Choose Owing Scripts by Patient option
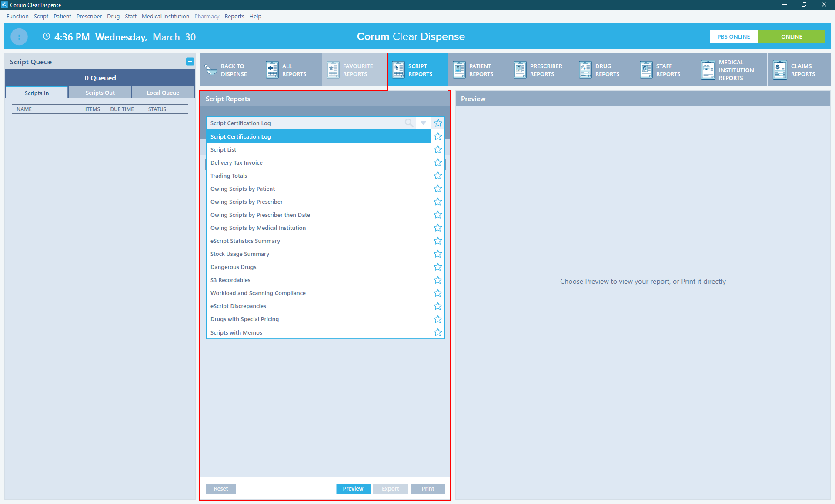Screen dimensions: 835x504 coord(242,189)
